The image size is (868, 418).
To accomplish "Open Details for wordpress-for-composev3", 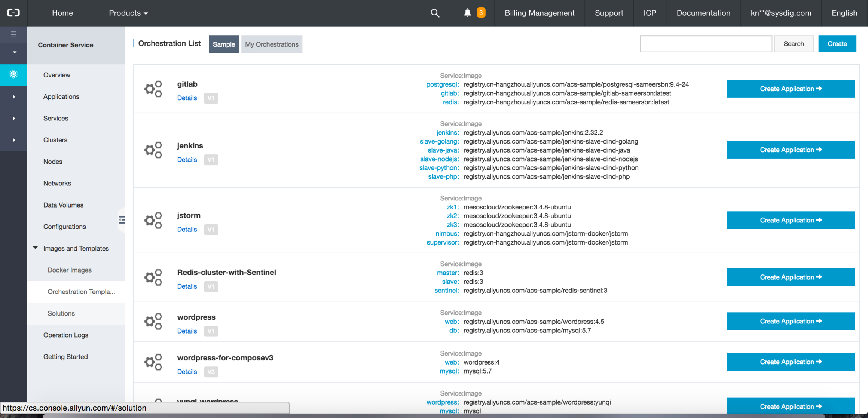I will point(187,372).
